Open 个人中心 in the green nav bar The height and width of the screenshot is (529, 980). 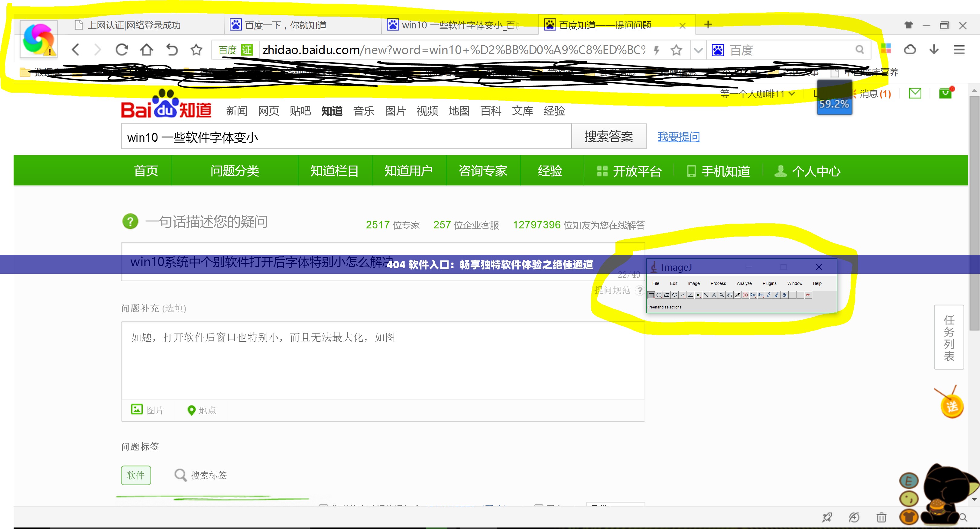point(808,171)
